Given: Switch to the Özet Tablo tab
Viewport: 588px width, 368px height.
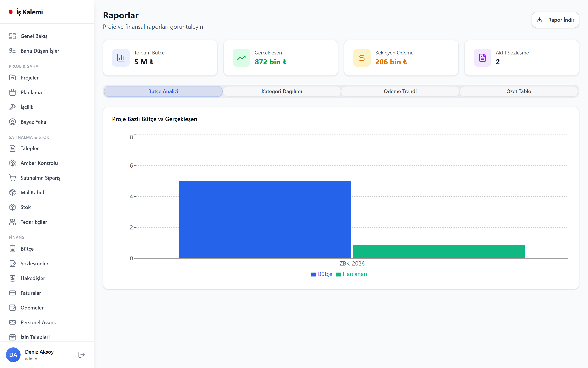Looking at the screenshot, I should point(519,91).
